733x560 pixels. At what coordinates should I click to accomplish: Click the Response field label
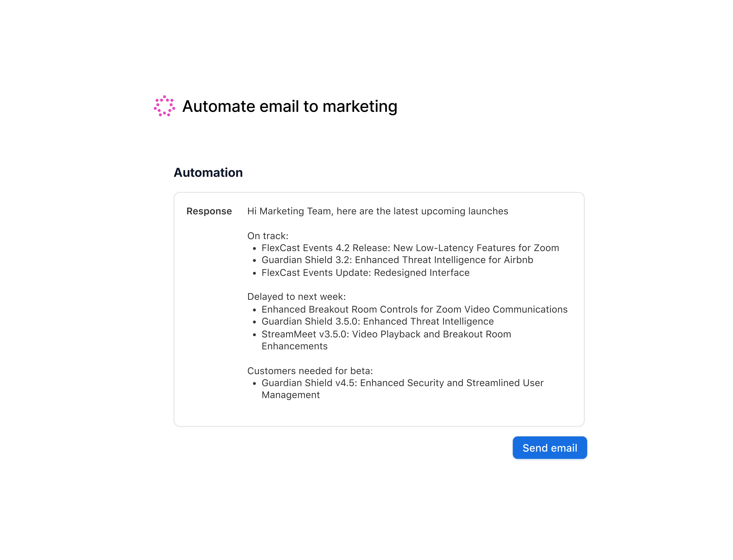[209, 211]
